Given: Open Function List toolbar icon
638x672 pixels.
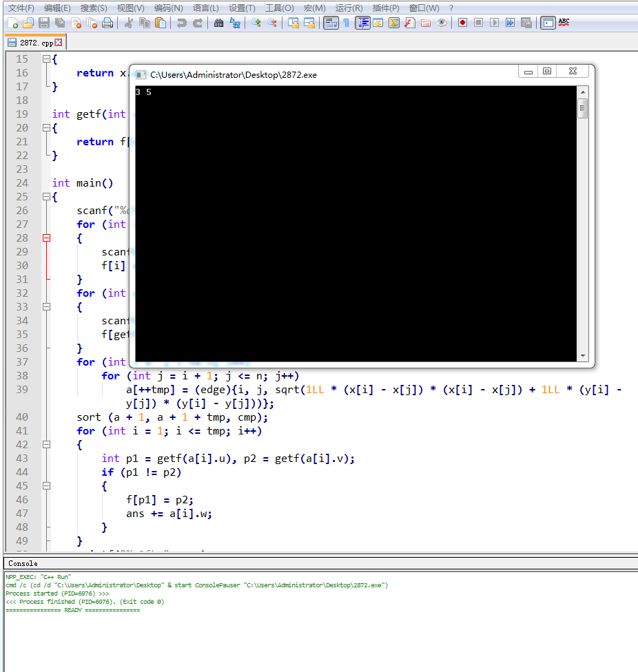Looking at the screenshot, I should click(410, 23).
